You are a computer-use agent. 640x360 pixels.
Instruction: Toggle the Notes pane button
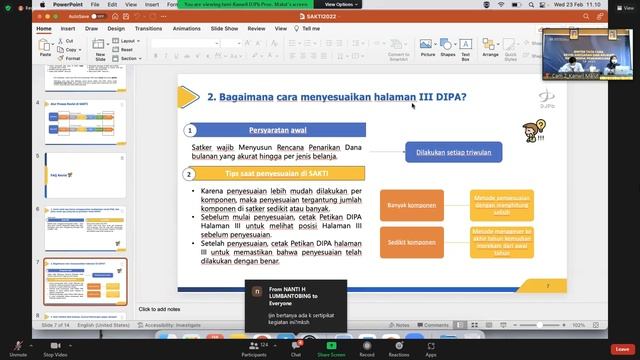click(x=399, y=325)
